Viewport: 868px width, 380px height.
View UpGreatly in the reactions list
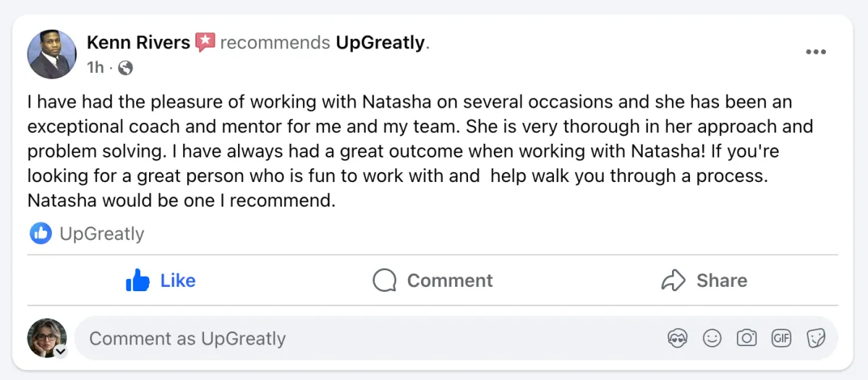coord(102,234)
